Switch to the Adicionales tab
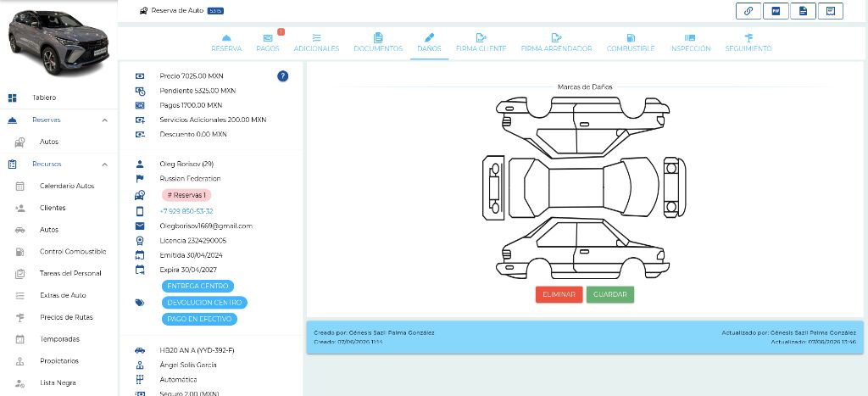 coord(316,43)
